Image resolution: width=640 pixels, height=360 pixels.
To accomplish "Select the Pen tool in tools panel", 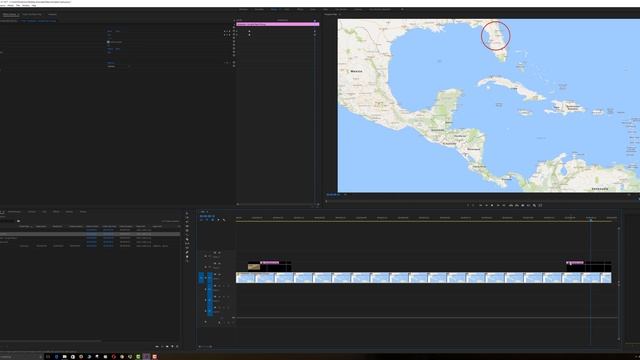I will (187, 252).
